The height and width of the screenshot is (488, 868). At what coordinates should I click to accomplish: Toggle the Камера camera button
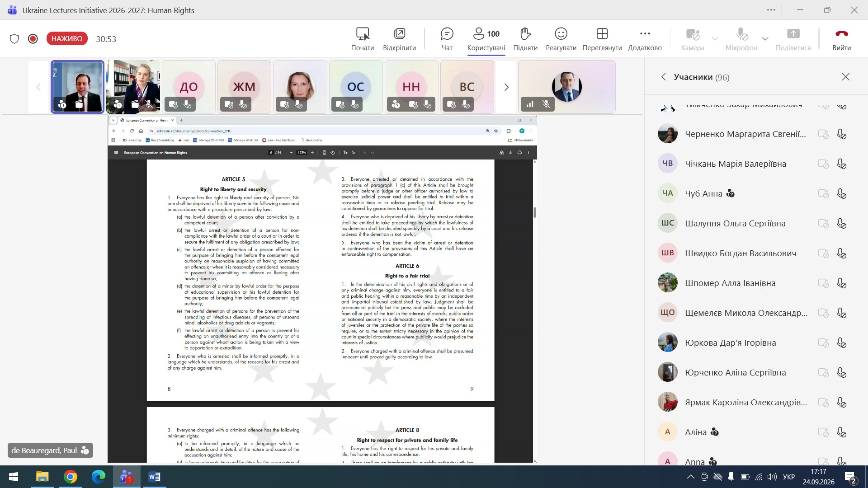tap(693, 39)
